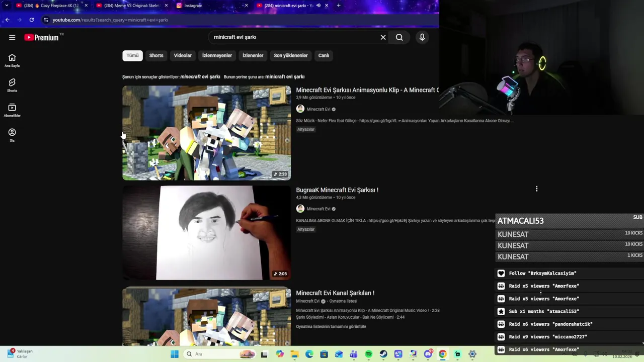Open title BugraaK Minecraft Evi Şarkısı
This screenshot has height=362, width=644.
pyautogui.click(x=337, y=190)
